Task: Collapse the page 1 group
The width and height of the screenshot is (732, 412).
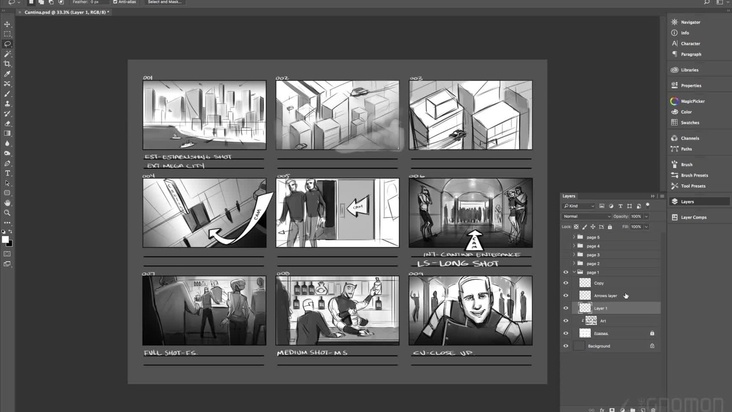Action: coord(574,272)
